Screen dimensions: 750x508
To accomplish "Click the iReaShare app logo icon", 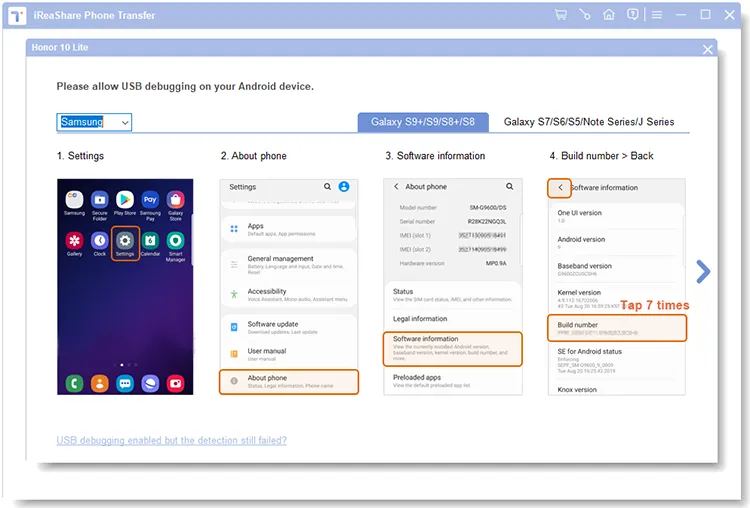I will pyautogui.click(x=17, y=16).
